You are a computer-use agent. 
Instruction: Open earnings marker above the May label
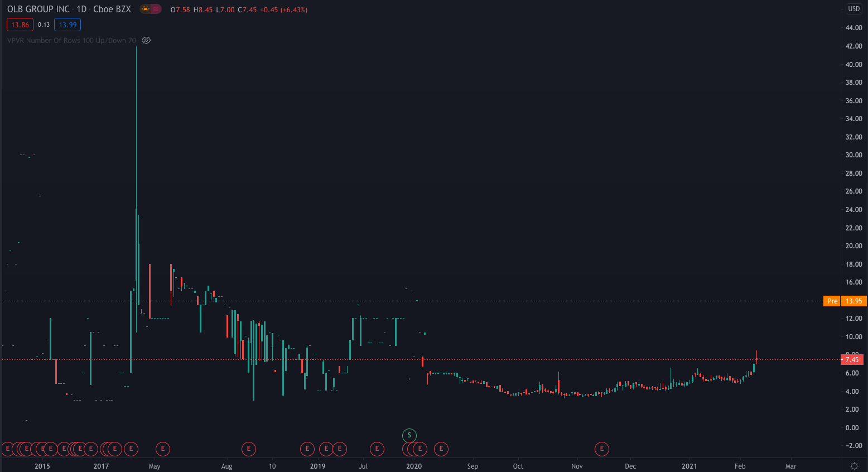163,449
